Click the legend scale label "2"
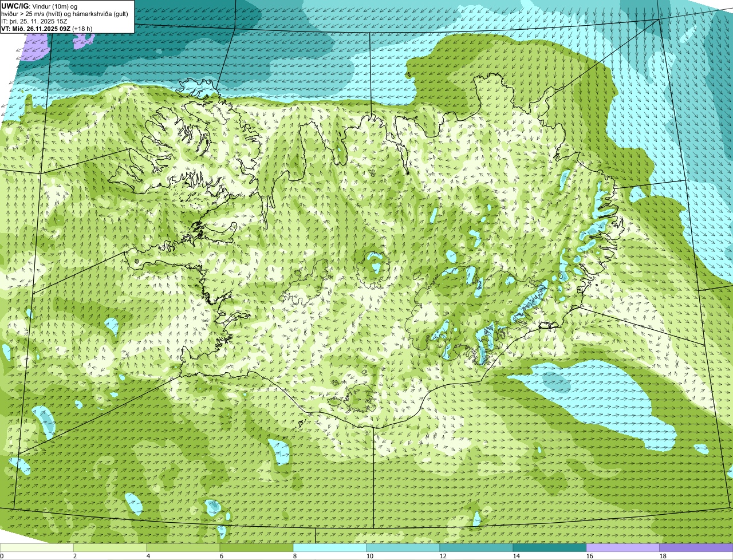 (75, 556)
